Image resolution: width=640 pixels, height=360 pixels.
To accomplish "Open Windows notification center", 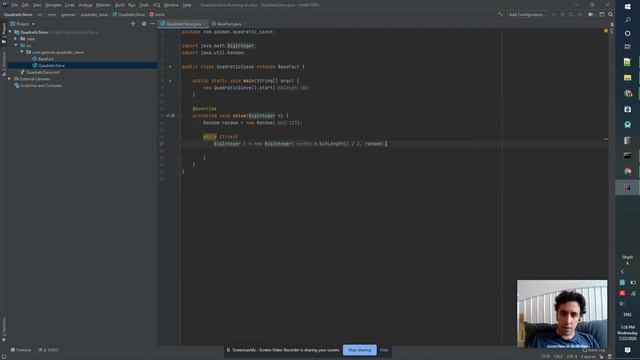I will (628, 350).
